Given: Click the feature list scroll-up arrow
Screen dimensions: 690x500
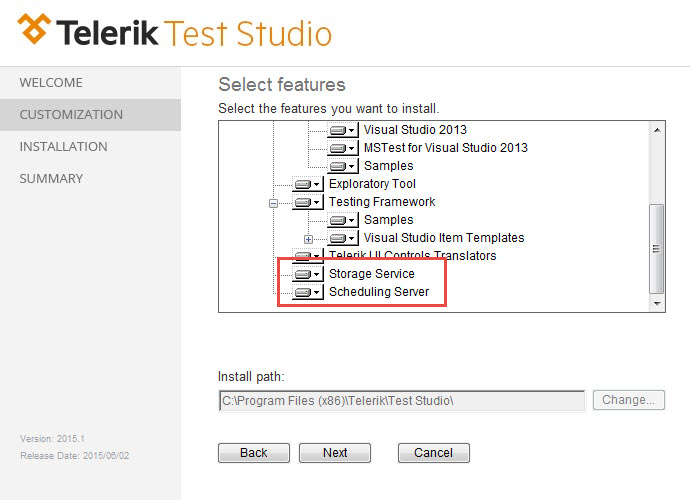Looking at the screenshot, I should point(657,130).
